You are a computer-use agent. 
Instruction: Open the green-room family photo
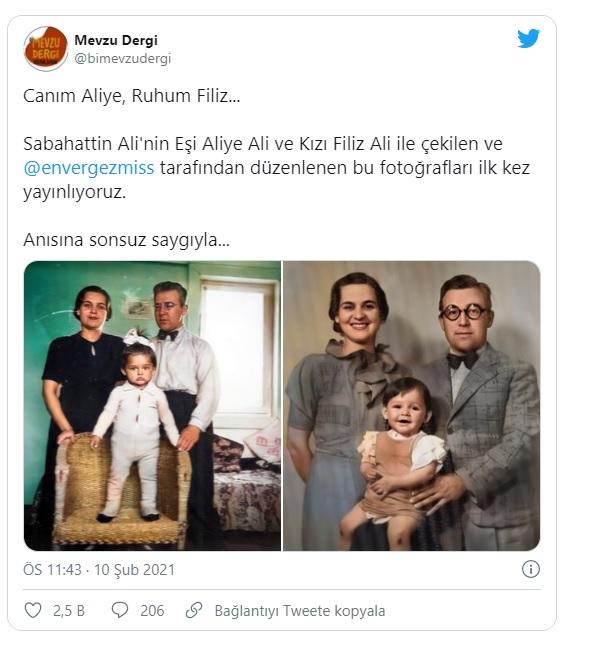point(152,406)
